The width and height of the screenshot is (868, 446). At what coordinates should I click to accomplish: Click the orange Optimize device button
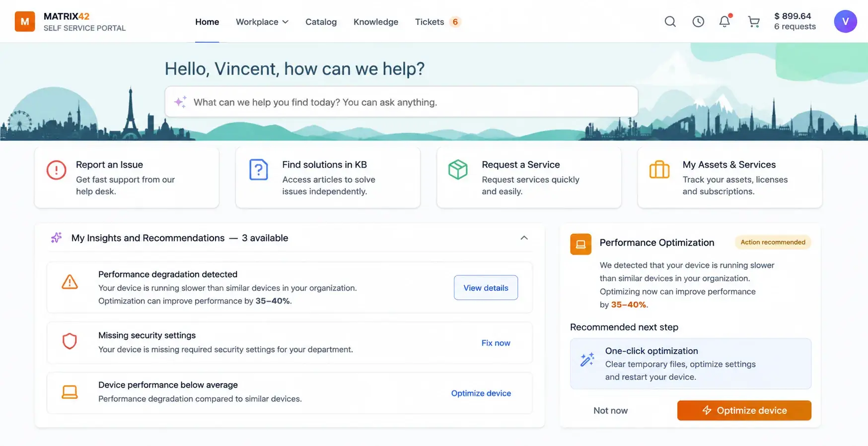[744, 410]
